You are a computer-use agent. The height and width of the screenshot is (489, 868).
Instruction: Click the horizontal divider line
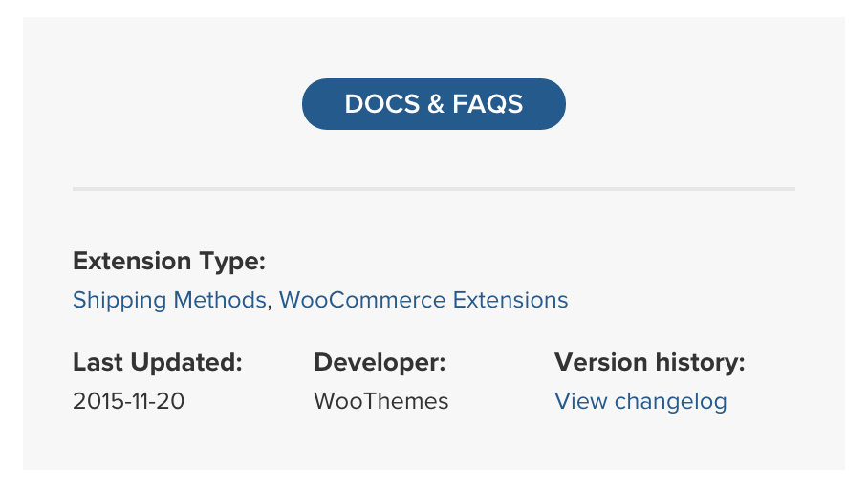click(x=433, y=189)
